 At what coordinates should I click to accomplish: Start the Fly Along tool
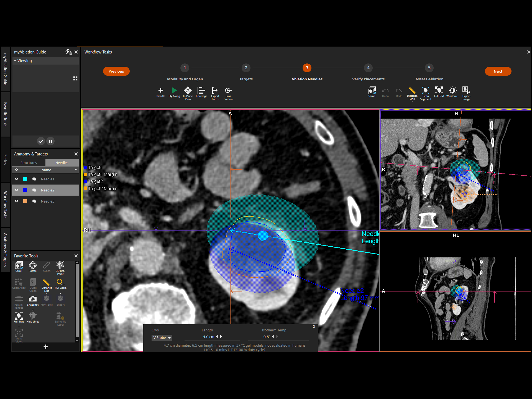click(x=174, y=92)
